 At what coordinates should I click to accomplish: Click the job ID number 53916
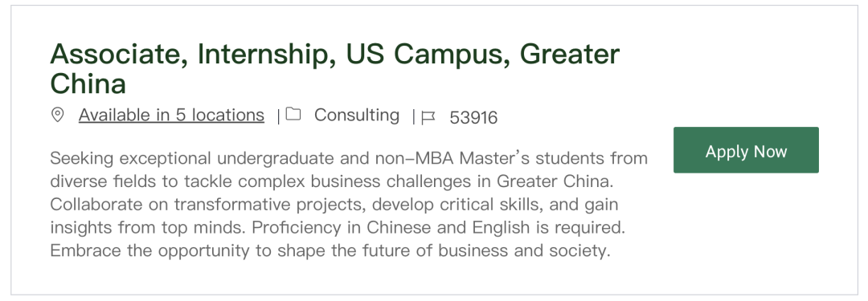pos(473,117)
